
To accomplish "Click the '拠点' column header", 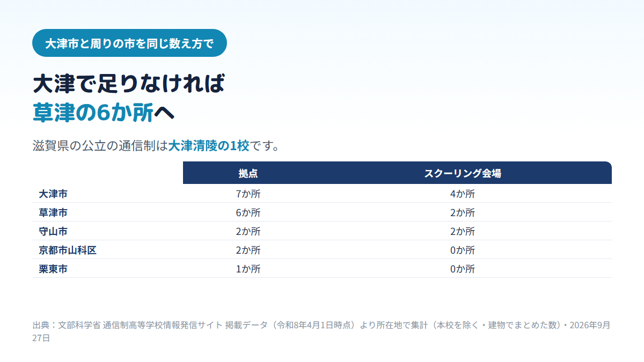I will click(248, 173).
